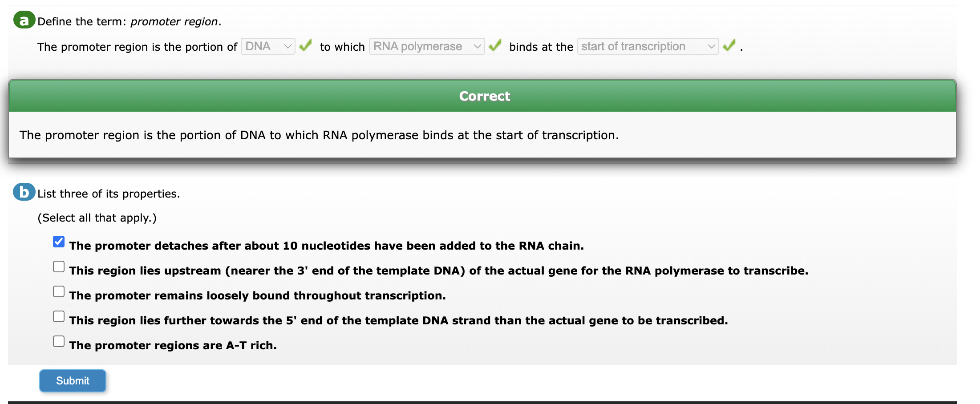Check 'This region lies upstream' option

pos(59,267)
